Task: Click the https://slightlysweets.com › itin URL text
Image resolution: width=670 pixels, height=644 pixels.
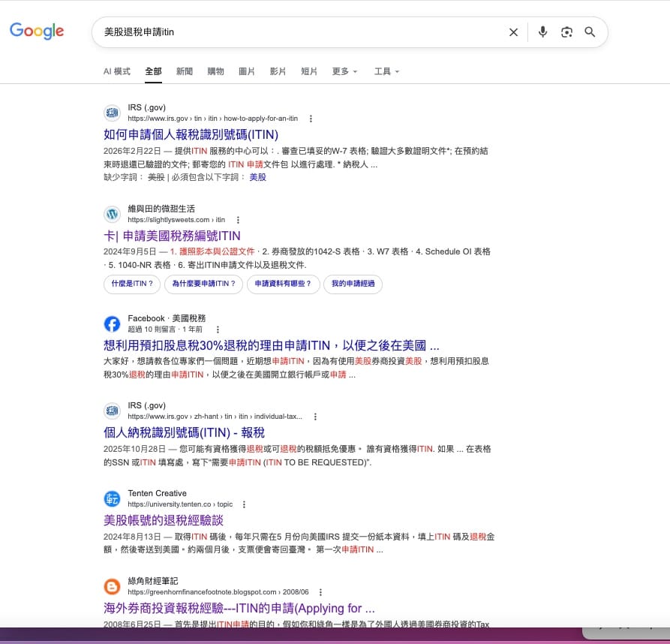Action: point(176,220)
